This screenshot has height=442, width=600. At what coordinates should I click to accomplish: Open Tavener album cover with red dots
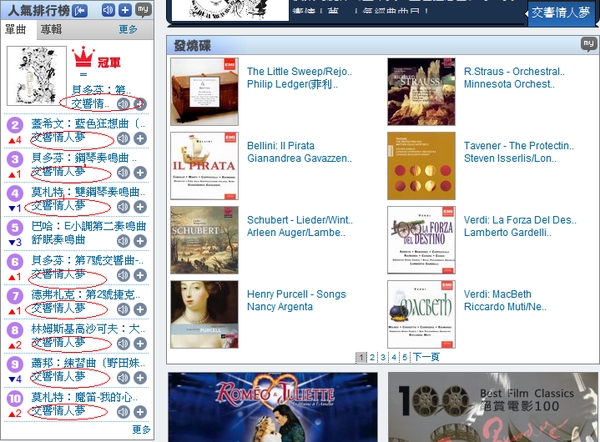[x=421, y=166]
